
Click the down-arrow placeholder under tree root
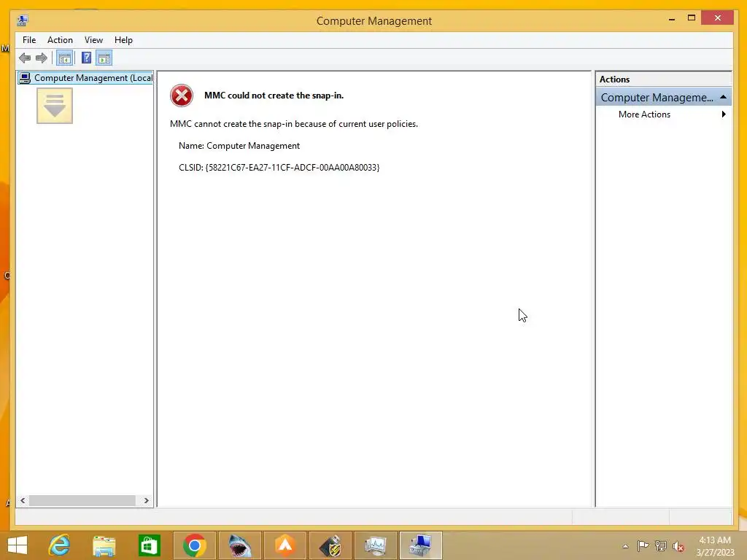pos(55,105)
